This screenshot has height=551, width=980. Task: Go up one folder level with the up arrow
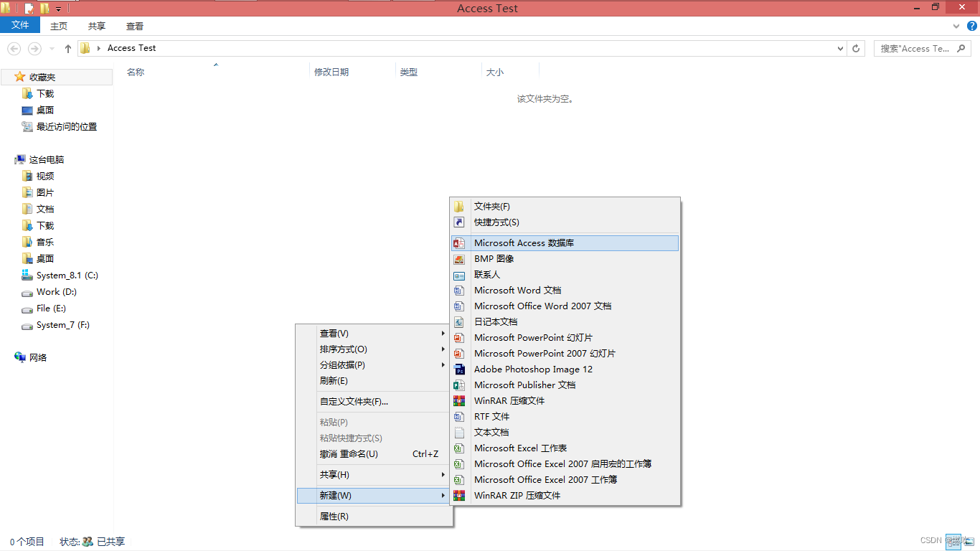click(68, 49)
